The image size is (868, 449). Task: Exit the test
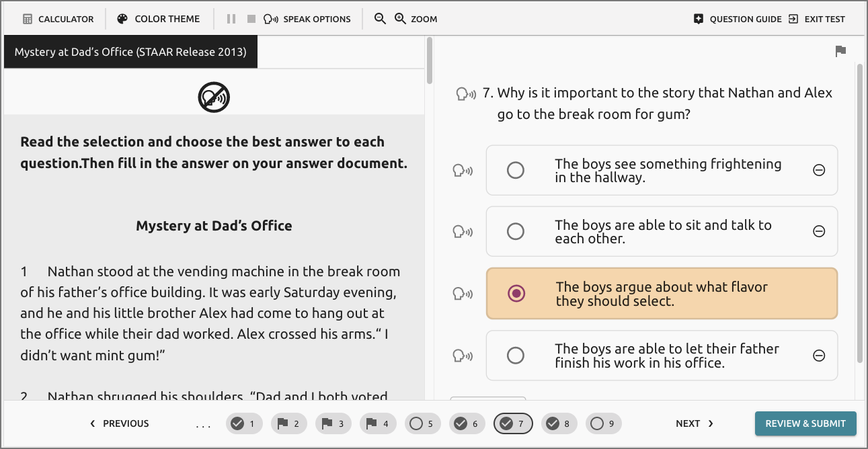(817, 19)
